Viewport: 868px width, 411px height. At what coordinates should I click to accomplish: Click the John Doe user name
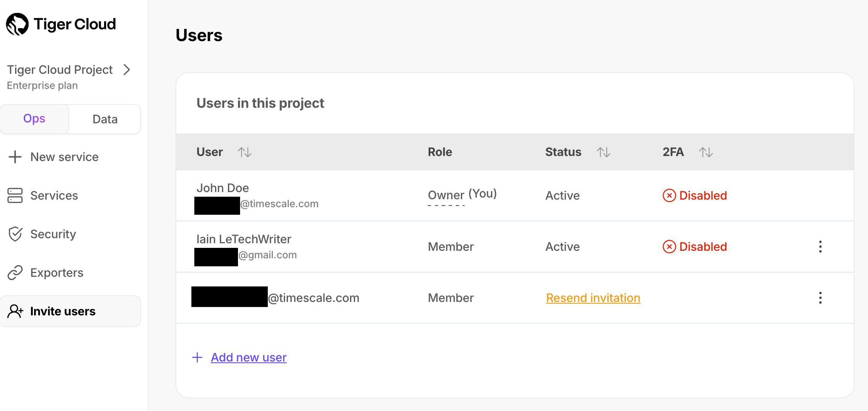(x=223, y=188)
